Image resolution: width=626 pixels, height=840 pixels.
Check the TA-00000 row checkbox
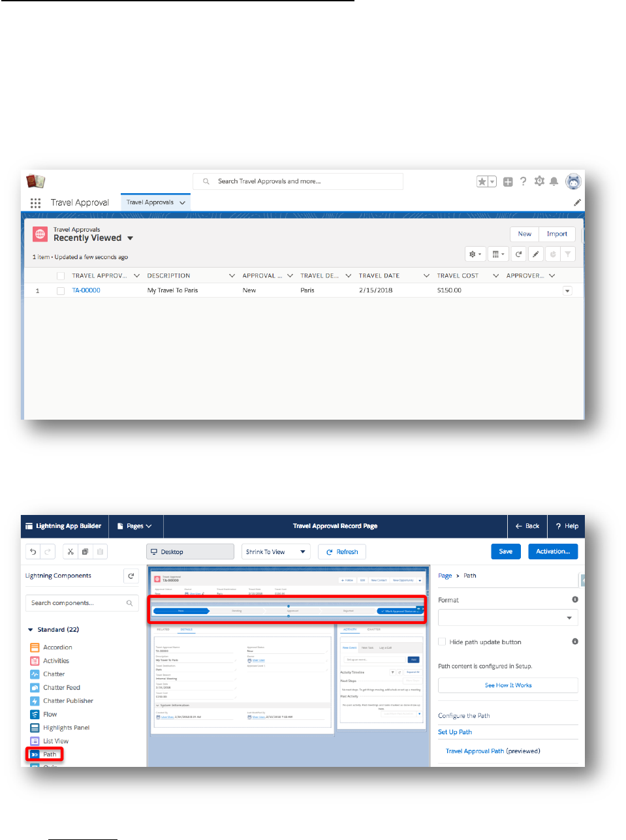[61, 291]
